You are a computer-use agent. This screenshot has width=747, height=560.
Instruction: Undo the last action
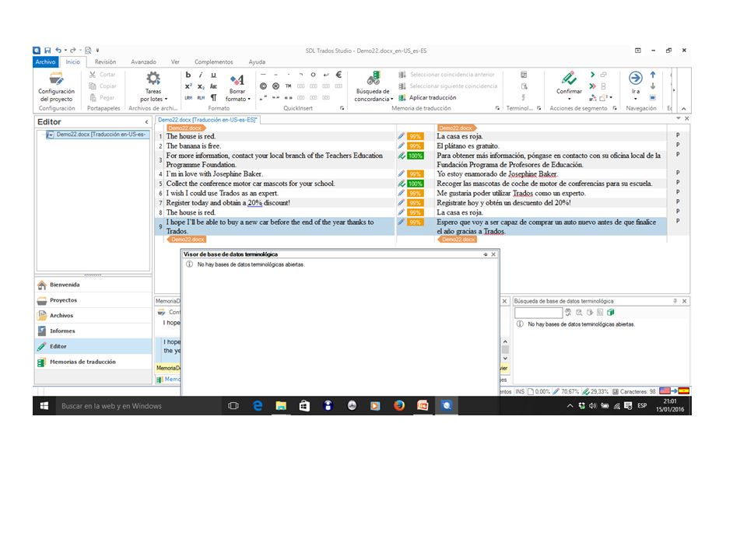pyautogui.click(x=58, y=50)
